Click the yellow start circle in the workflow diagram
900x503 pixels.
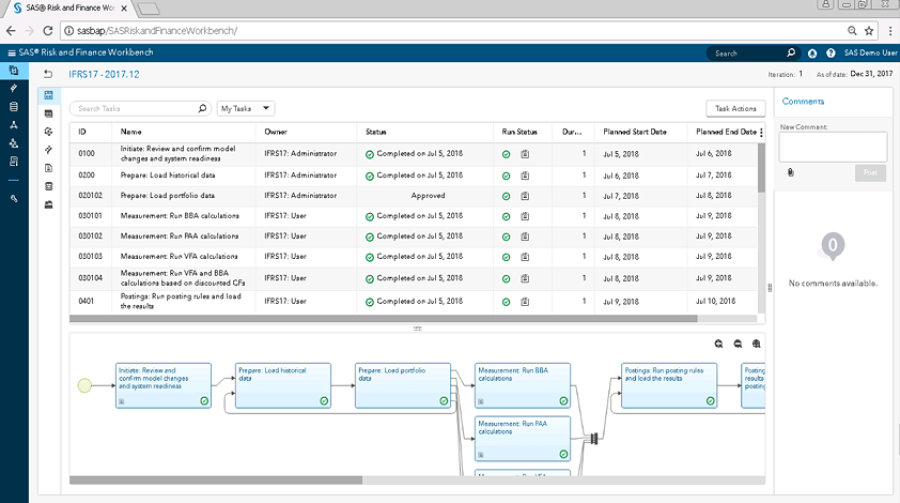click(x=84, y=386)
